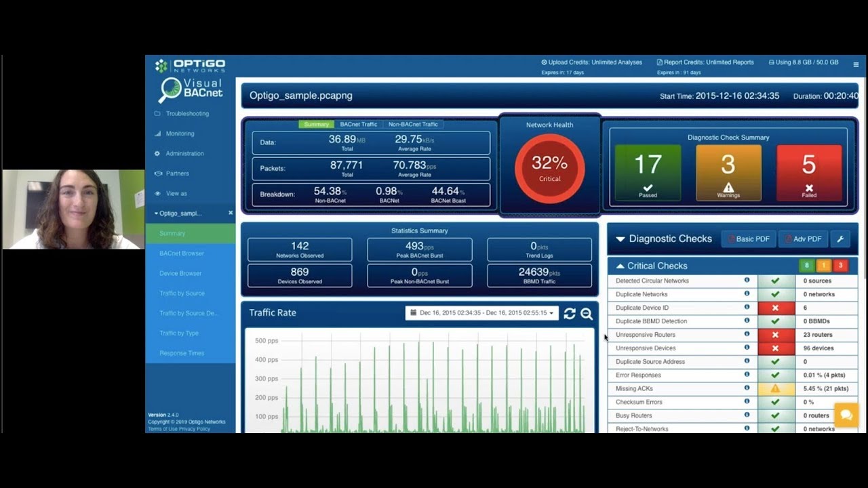Click the Adv PDF button
This screenshot has width=868, height=488.
tap(803, 239)
